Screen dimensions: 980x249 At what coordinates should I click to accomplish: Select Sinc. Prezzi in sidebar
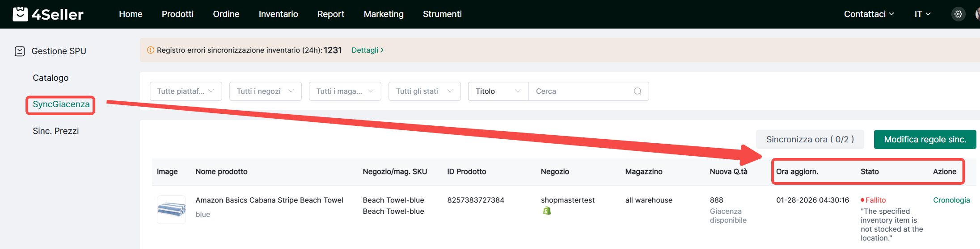coord(56,131)
